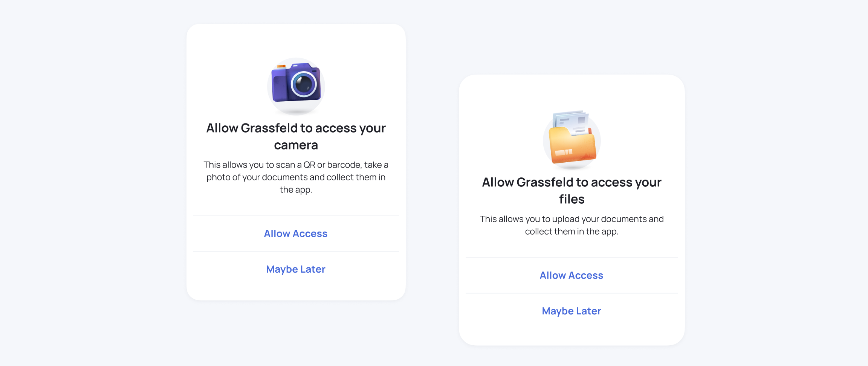Viewport: 868px width, 366px height.
Task: Click the purple camera icon
Action: point(296,83)
